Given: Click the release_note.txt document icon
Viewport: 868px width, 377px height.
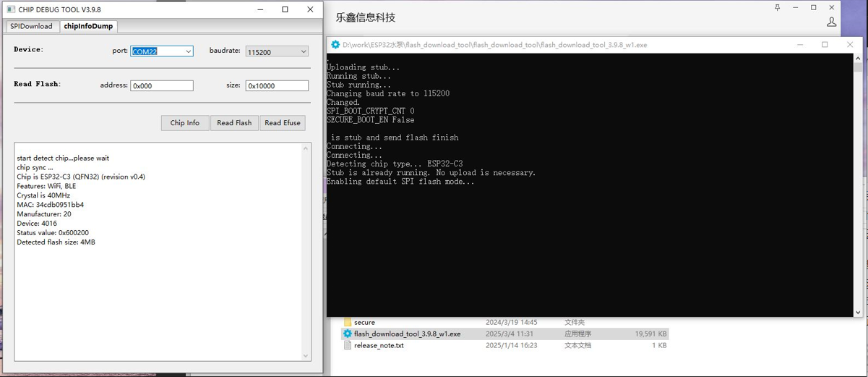Looking at the screenshot, I should click(348, 345).
